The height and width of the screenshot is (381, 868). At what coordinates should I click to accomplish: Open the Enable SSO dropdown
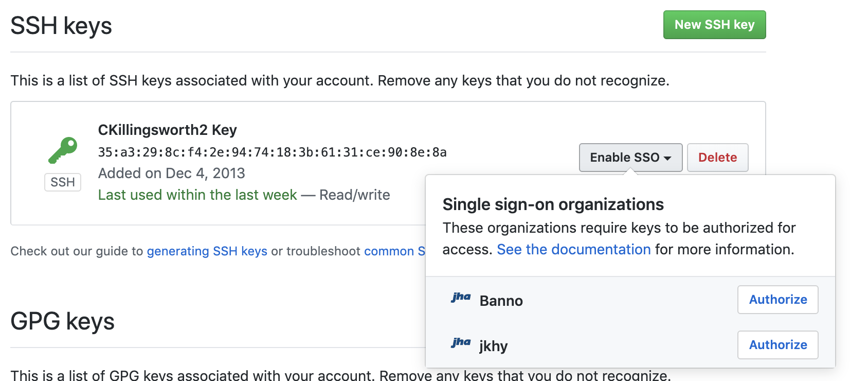[630, 158]
